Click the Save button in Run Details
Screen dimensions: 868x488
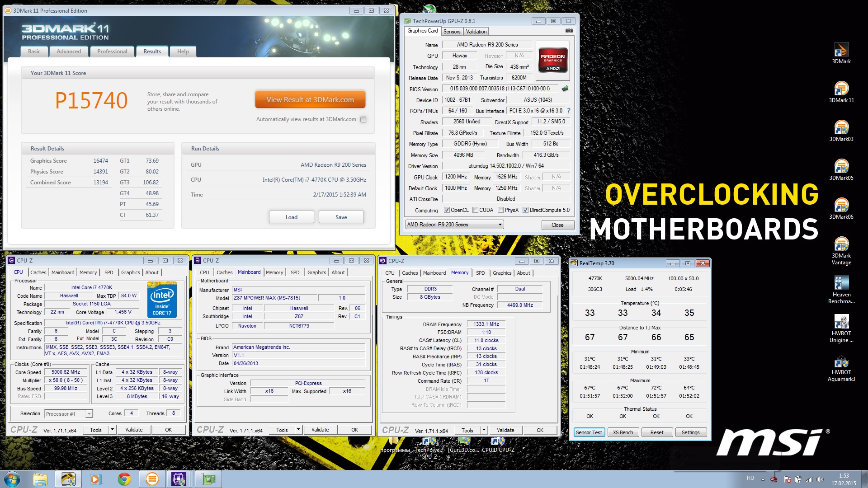tap(341, 217)
